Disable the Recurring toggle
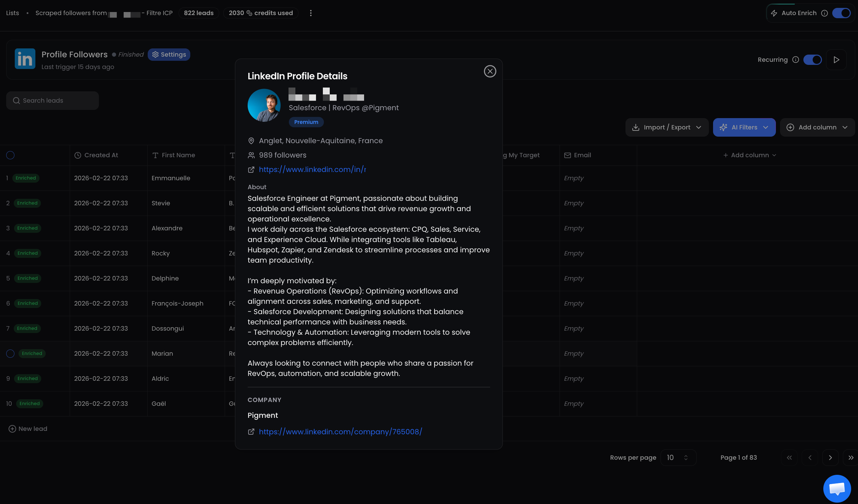This screenshot has height=504, width=858. (x=812, y=60)
